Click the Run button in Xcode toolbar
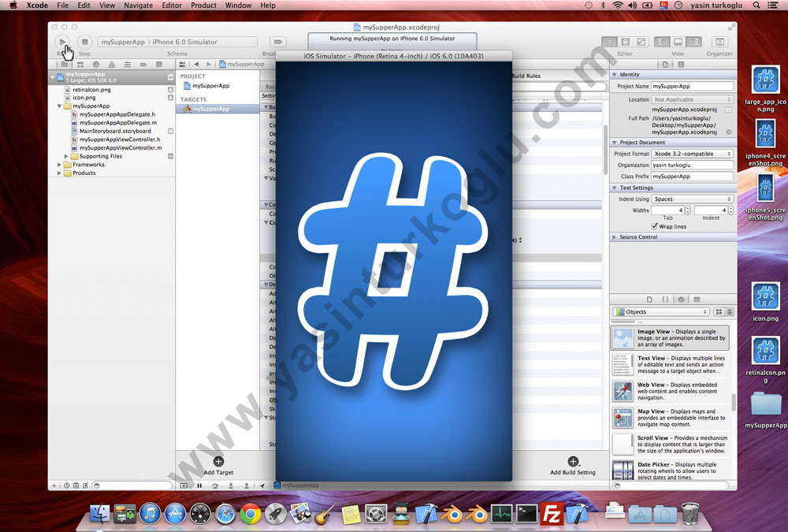 tap(62, 42)
